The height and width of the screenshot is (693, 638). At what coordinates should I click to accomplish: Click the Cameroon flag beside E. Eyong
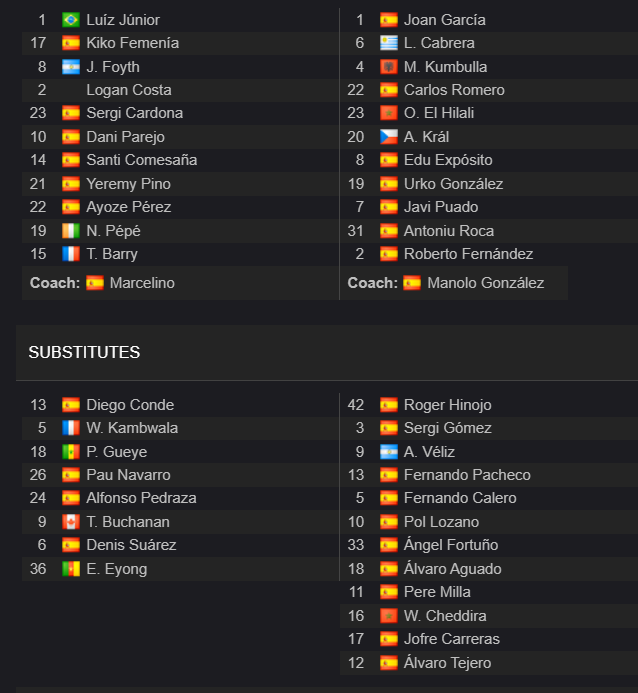[x=71, y=569]
